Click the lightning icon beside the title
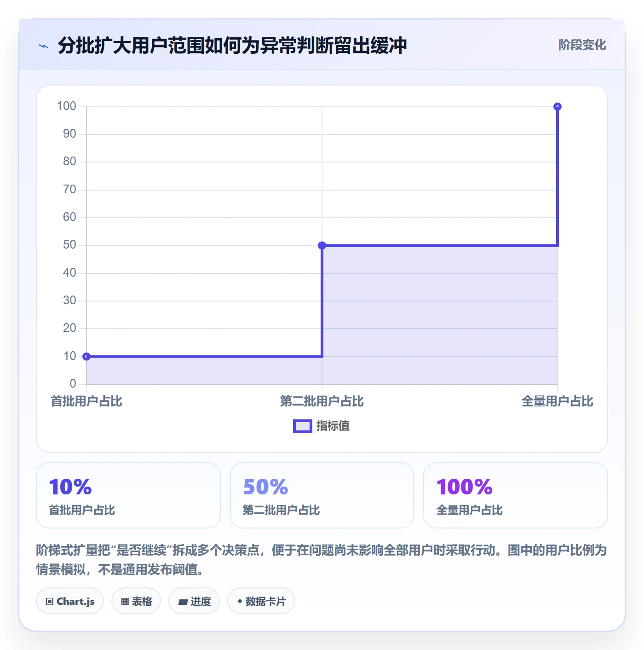This screenshot has width=644, height=650. 44,46
